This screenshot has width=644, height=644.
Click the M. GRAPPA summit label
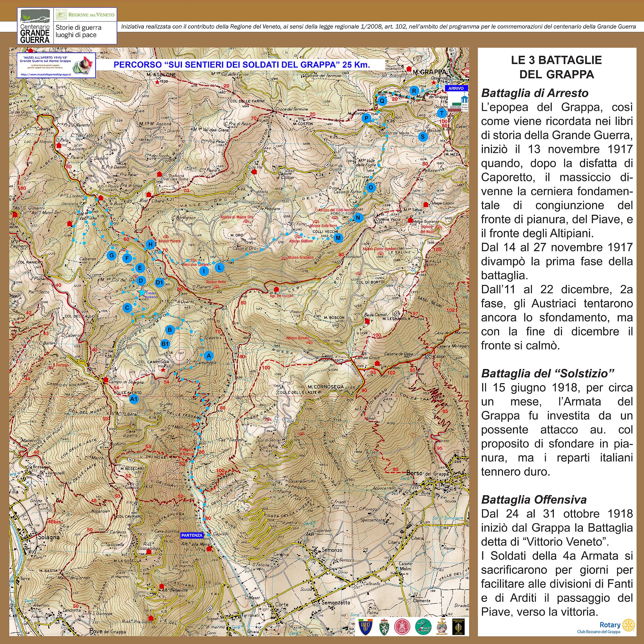click(429, 72)
